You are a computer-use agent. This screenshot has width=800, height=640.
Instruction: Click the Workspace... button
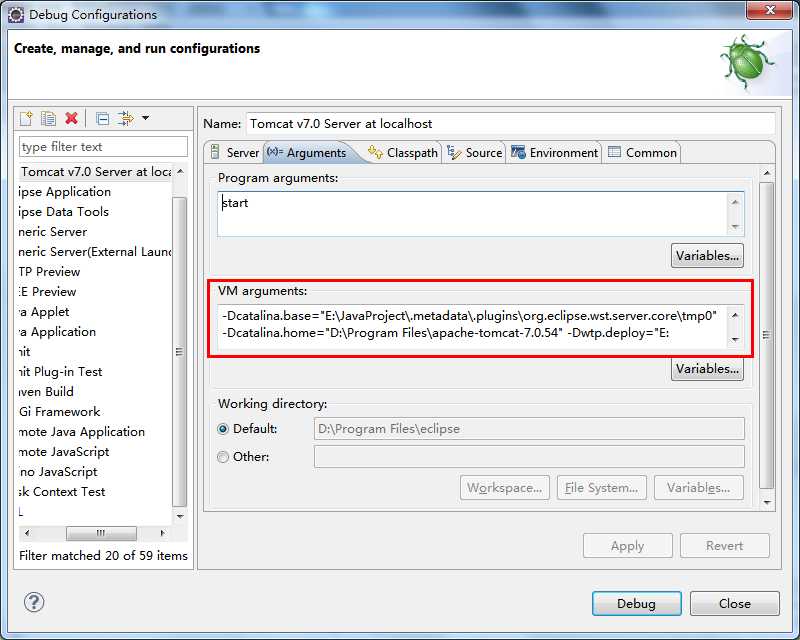[505, 488]
